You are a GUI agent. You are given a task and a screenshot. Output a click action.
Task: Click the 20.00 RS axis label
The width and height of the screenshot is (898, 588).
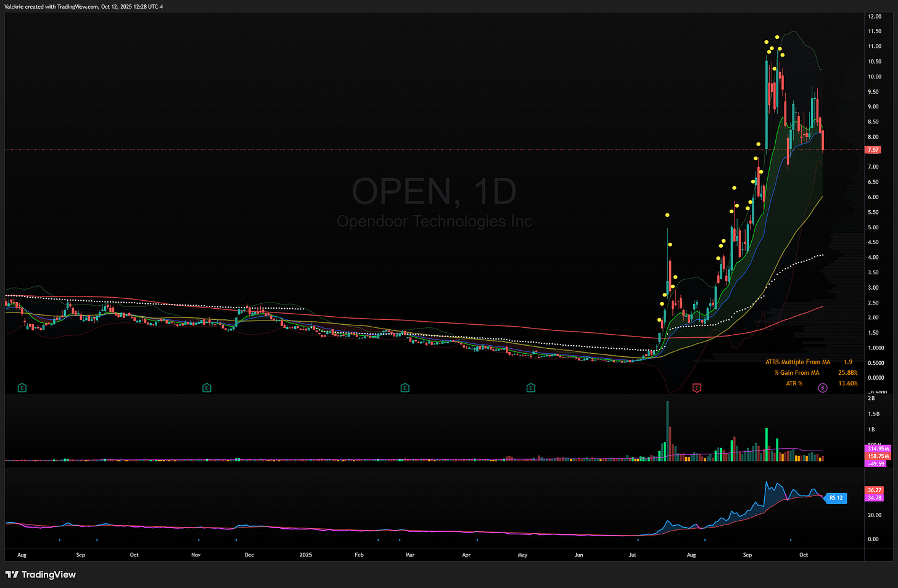[x=874, y=515]
